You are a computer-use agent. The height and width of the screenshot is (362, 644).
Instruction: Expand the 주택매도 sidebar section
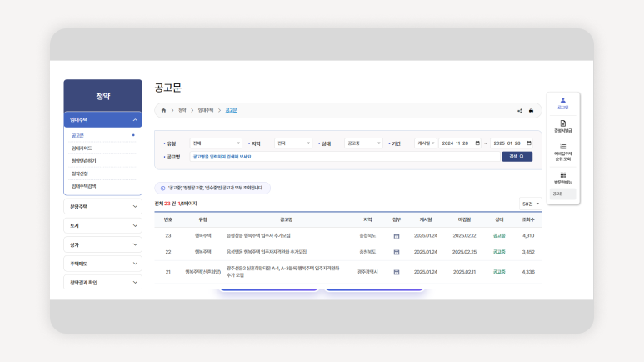[x=102, y=264]
